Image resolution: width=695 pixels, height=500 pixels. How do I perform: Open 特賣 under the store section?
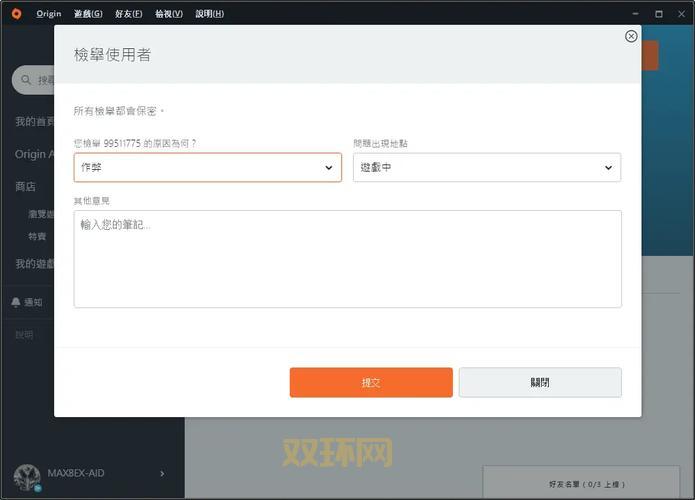(37, 236)
